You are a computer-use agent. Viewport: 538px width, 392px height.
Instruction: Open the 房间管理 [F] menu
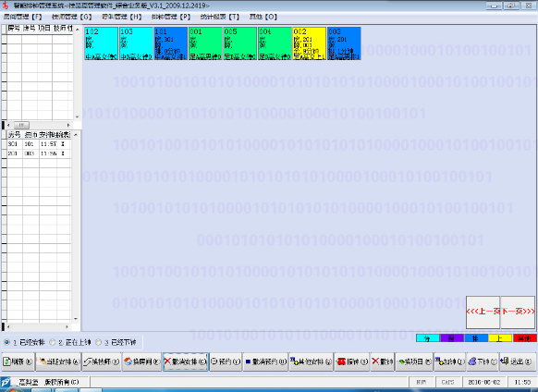(22, 17)
